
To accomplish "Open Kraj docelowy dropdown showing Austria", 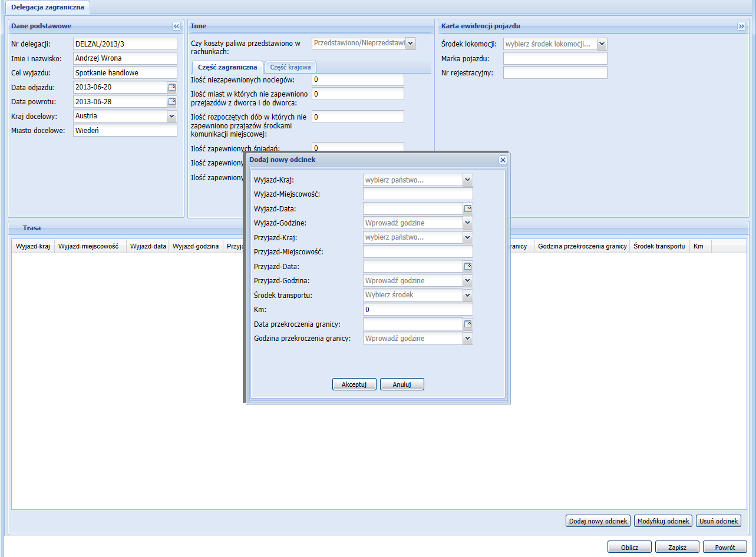I will point(172,116).
